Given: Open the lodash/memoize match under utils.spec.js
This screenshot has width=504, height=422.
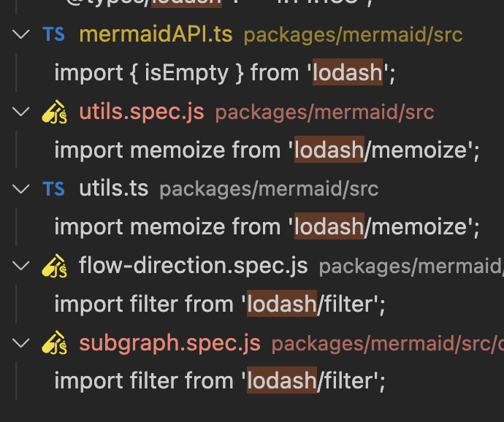Looking at the screenshot, I should [267, 150].
